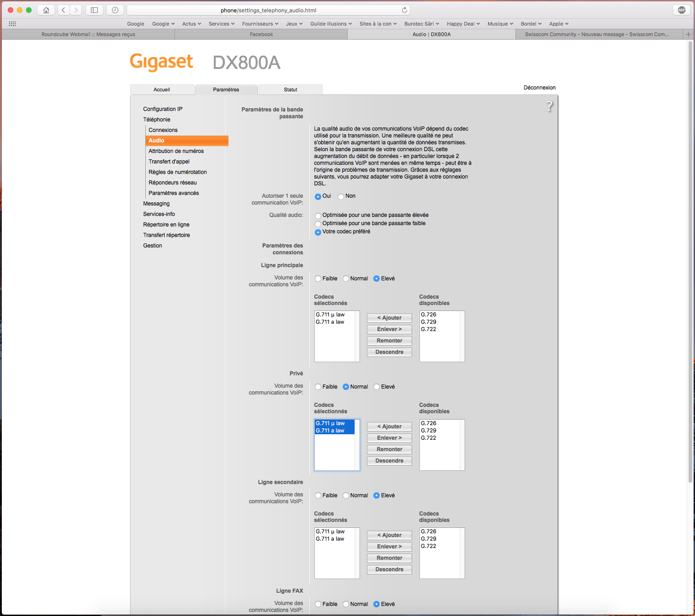Open the browser history clock icon

pos(115,10)
